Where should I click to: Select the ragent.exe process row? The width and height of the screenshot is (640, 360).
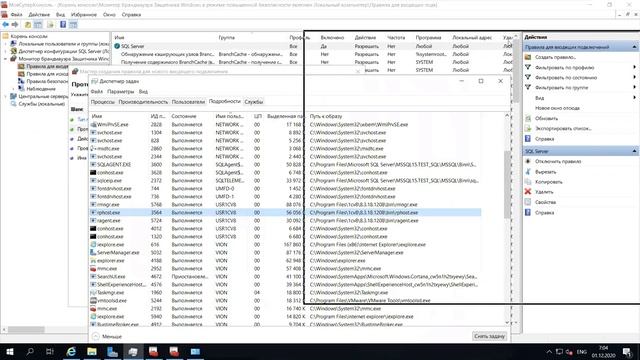pos(285,220)
